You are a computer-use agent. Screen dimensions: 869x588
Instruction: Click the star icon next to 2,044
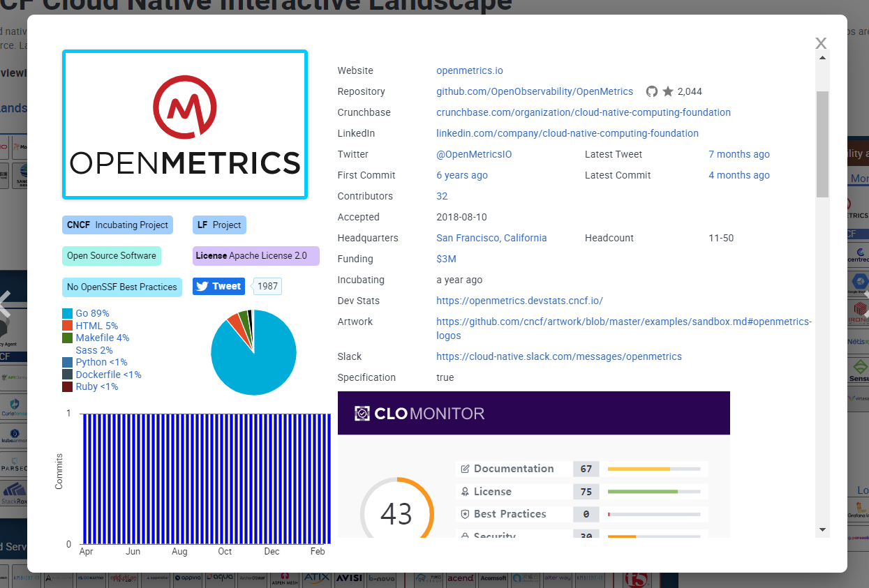point(668,91)
